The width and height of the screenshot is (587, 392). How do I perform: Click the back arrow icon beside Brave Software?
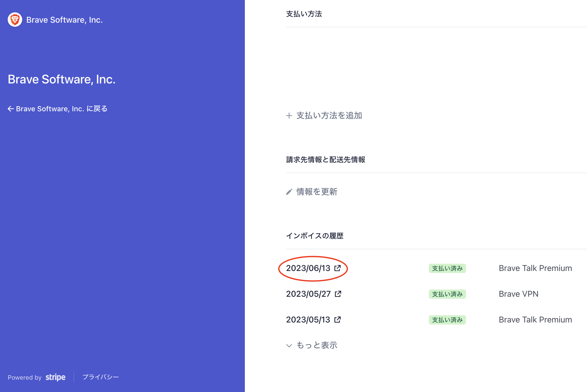11,109
